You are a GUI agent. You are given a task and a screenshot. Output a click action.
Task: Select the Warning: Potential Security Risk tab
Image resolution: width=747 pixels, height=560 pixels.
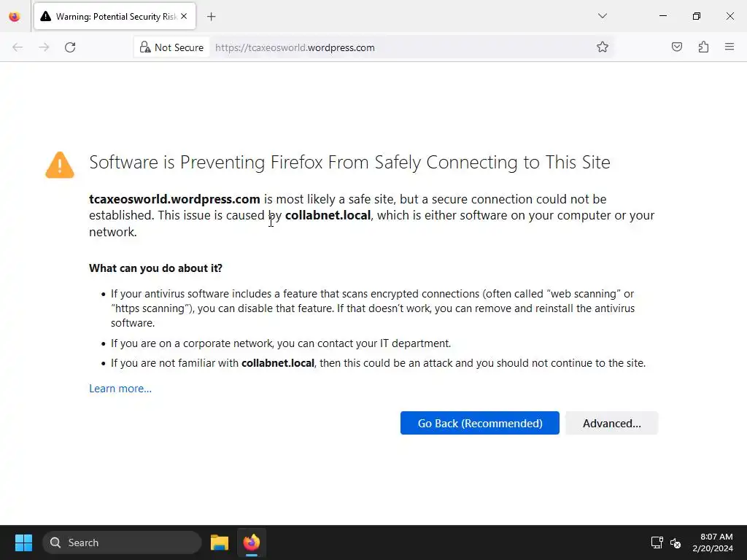pos(115,16)
